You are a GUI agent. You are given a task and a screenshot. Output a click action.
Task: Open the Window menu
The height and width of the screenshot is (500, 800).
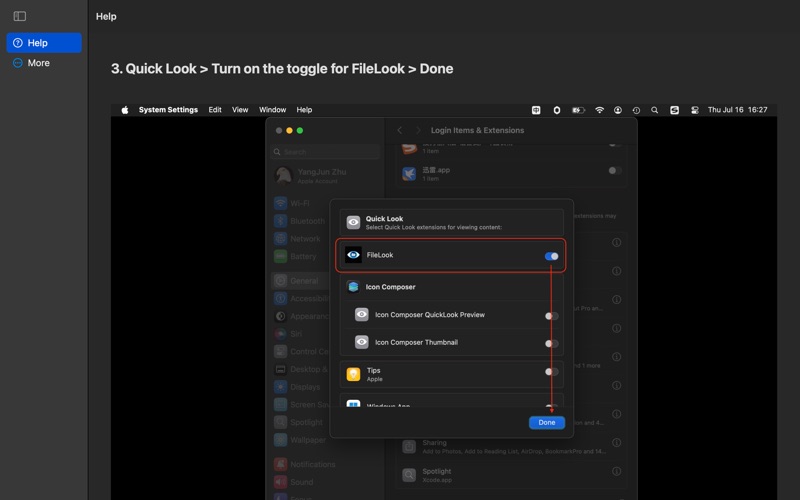[272, 110]
